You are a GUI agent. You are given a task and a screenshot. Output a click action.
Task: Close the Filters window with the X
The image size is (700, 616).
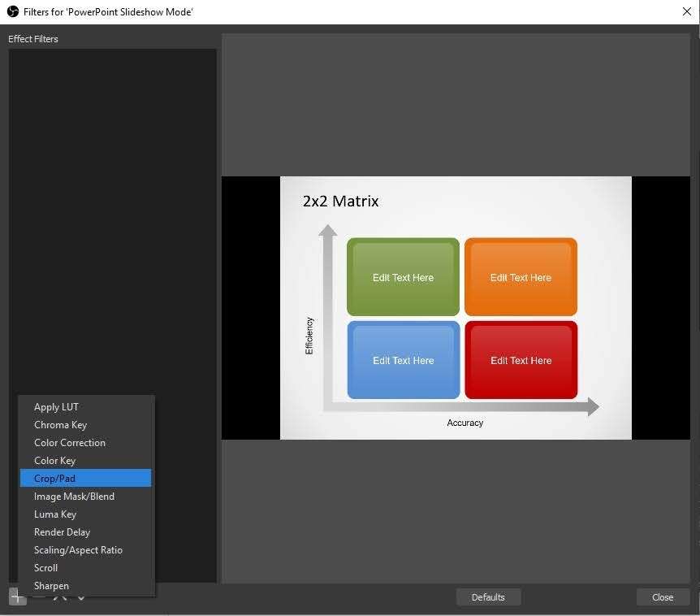pos(686,11)
